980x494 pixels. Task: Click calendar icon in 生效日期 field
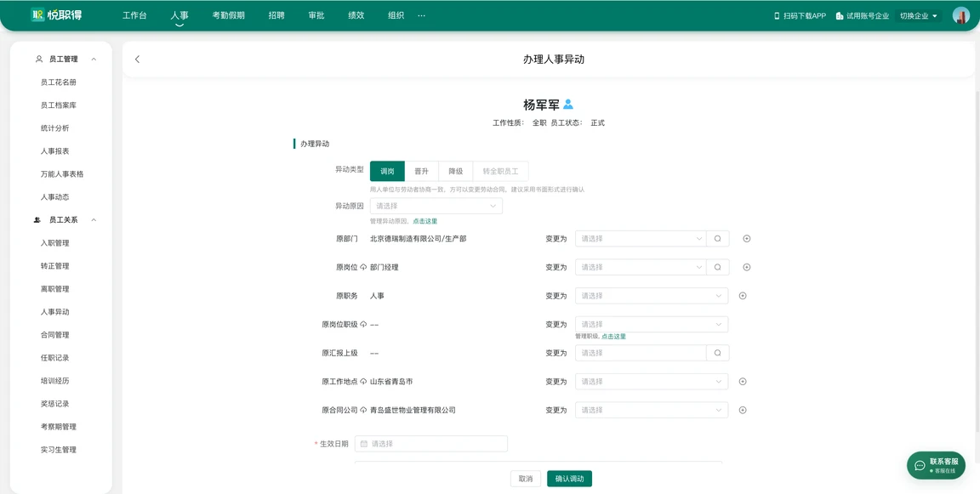click(364, 444)
